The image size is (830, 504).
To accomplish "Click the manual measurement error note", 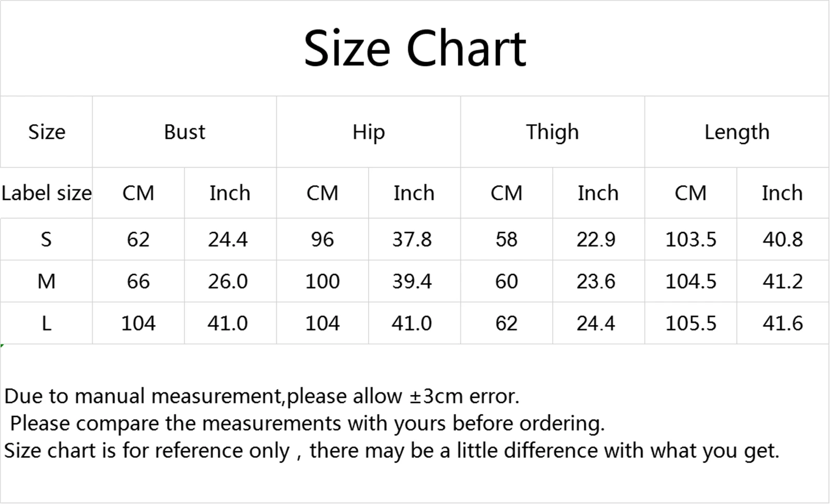I will click(261, 396).
